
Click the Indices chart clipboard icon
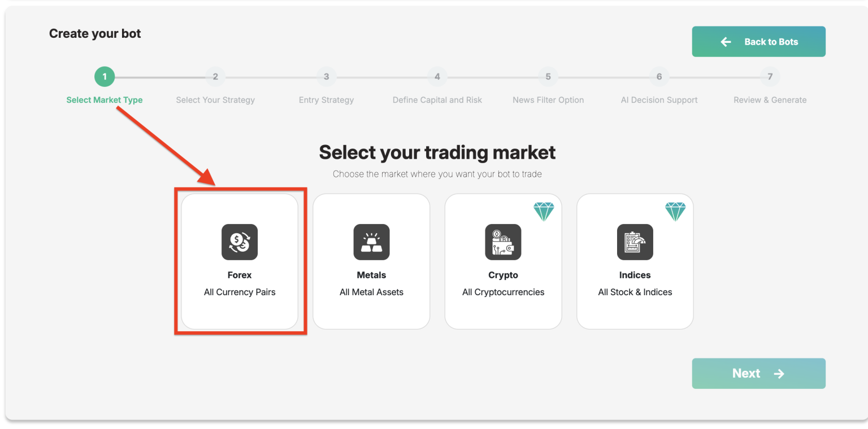[x=635, y=242]
